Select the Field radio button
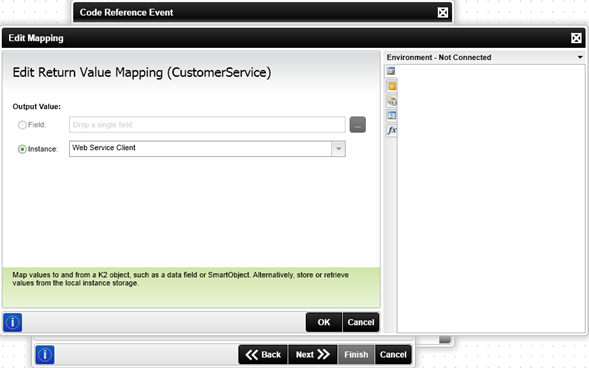The width and height of the screenshot is (589, 368). [x=22, y=125]
